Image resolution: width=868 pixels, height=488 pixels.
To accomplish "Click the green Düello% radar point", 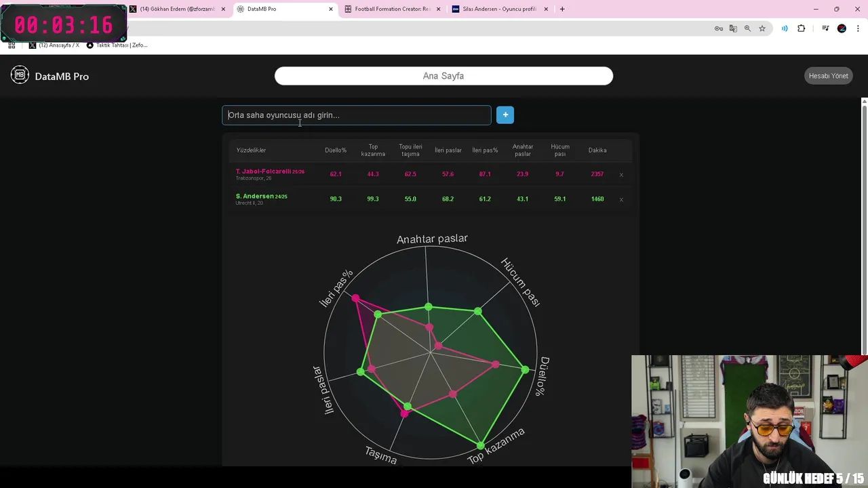I will 526,369.
